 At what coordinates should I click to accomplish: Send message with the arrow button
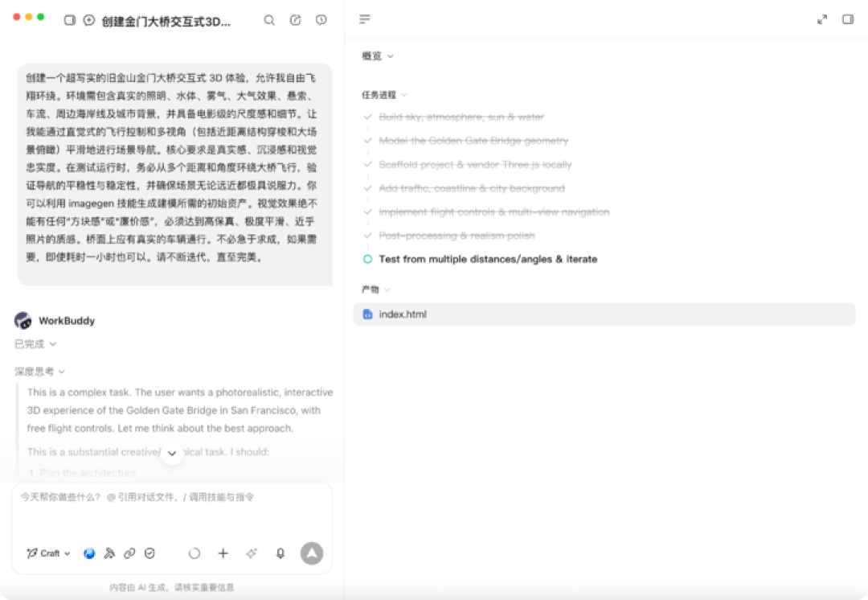(x=312, y=553)
